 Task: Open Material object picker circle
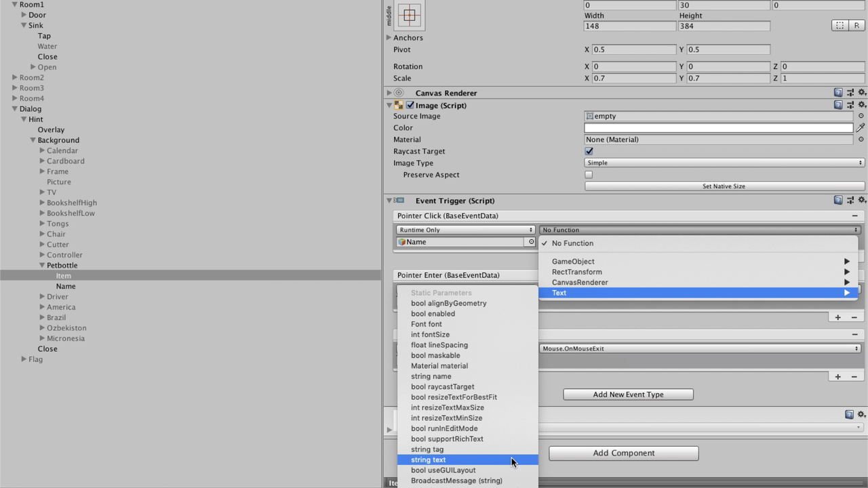pyautogui.click(x=861, y=140)
